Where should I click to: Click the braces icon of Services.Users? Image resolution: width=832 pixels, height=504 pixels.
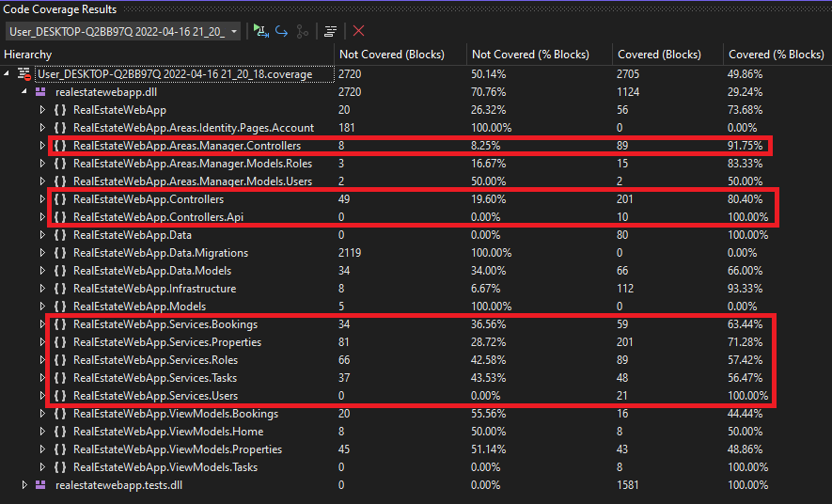click(60, 396)
